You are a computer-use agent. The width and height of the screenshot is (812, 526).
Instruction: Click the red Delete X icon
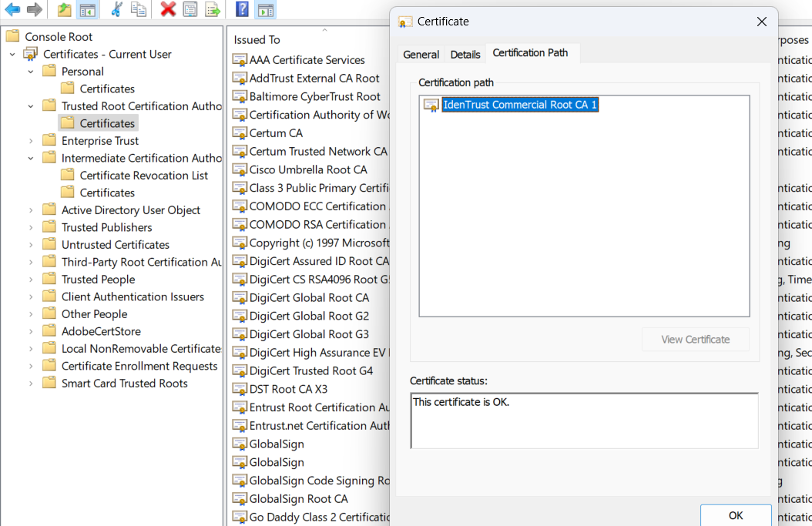pyautogui.click(x=168, y=9)
